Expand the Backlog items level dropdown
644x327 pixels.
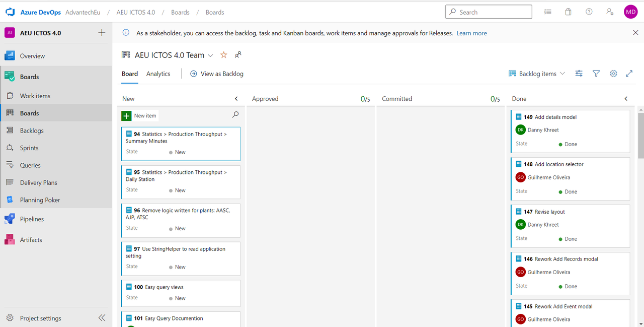(537, 74)
